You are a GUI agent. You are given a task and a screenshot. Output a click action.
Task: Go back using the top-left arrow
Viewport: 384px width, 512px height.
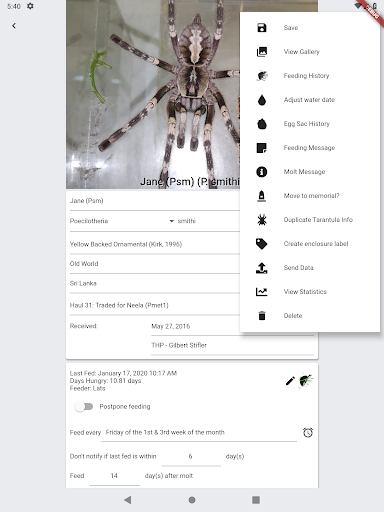(x=14, y=26)
